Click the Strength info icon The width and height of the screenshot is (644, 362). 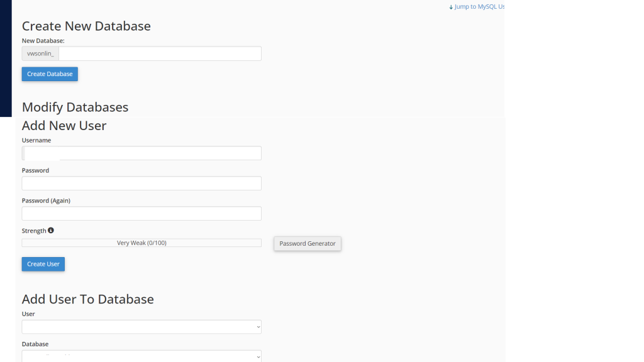coord(51,230)
